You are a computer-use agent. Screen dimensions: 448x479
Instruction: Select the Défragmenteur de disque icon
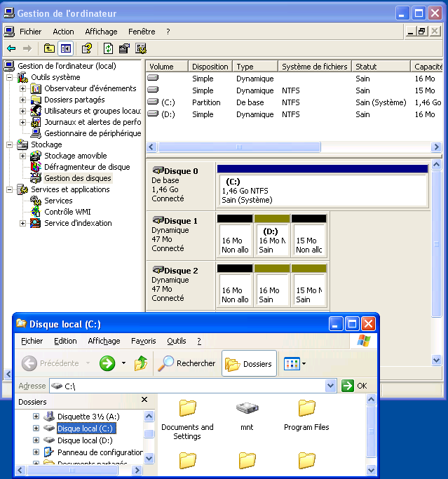[x=36, y=167]
